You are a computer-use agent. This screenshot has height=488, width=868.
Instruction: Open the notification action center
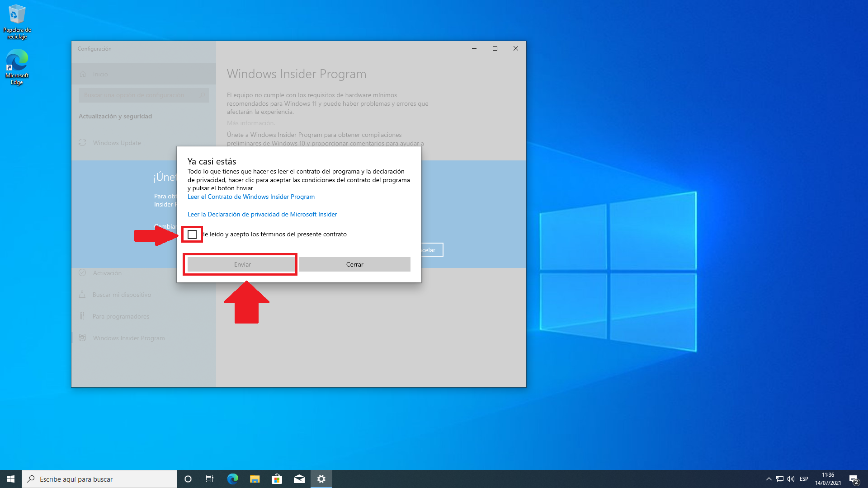coord(854,479)
